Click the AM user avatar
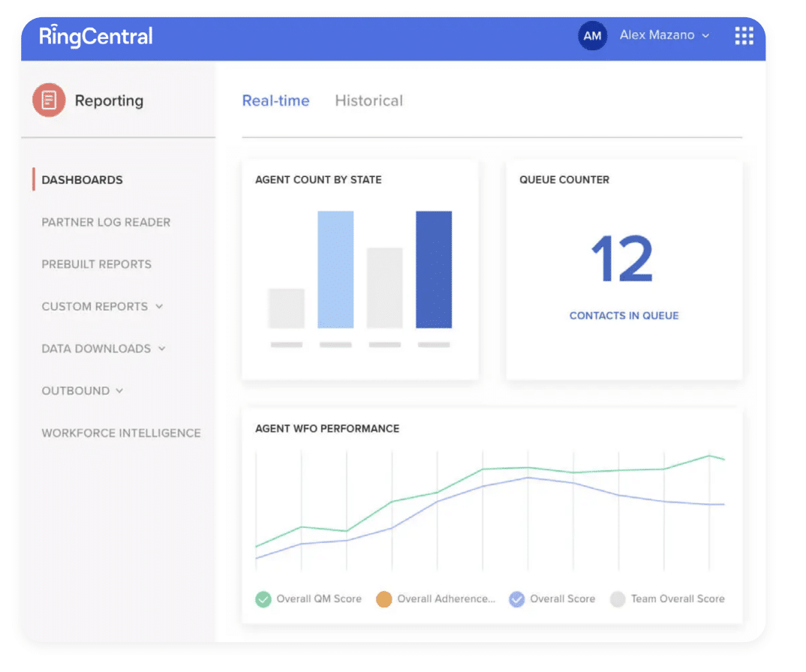Viewport: 806px width, 672px height. tap(592, 36)
